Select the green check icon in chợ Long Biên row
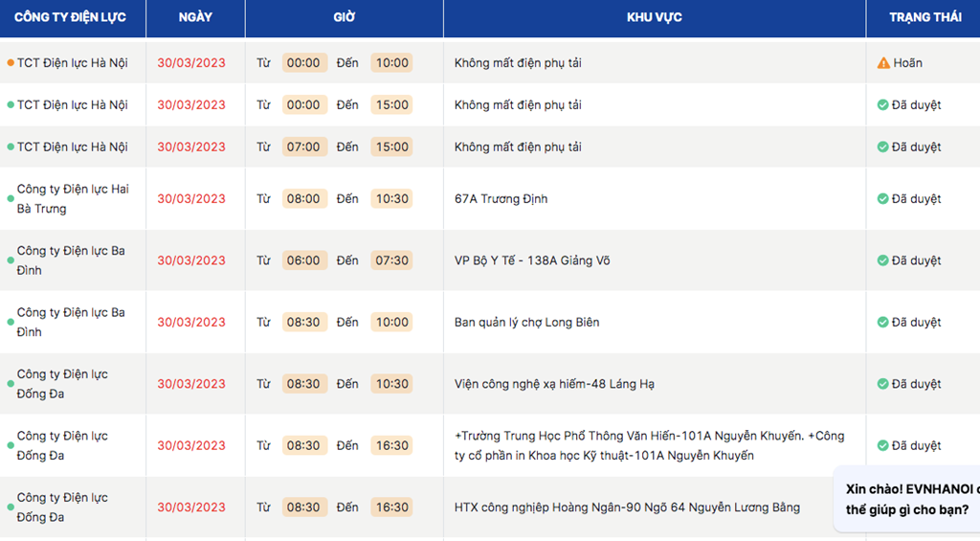The width and height of the screenshot is (980, 541). point(883,323)
